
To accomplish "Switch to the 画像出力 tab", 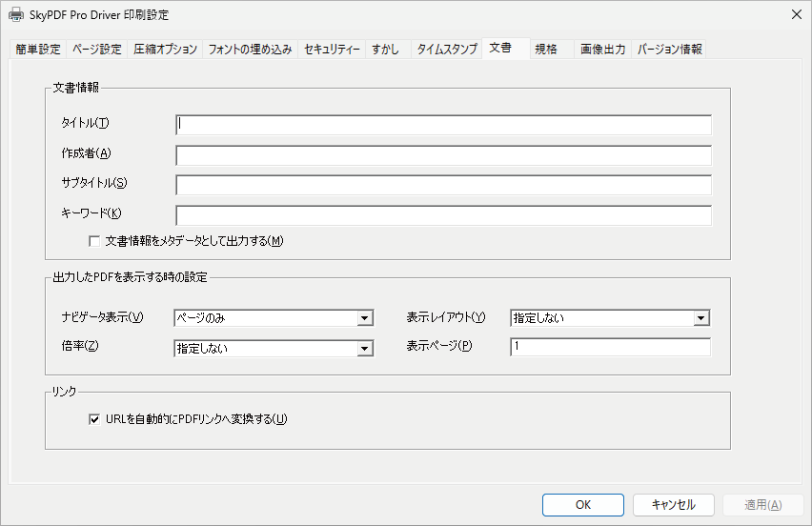I will (602, 50).
